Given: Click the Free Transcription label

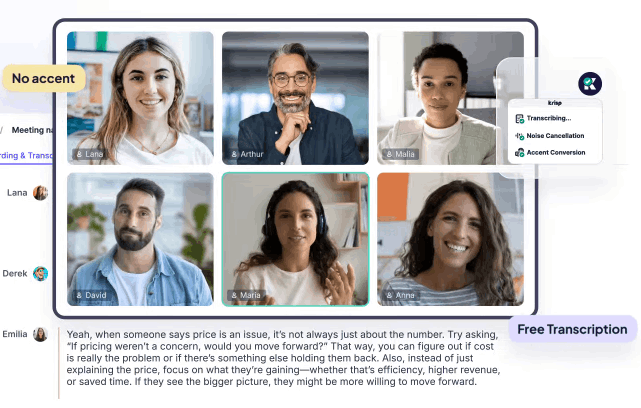Looking at the screenshot, I should 572,329.
